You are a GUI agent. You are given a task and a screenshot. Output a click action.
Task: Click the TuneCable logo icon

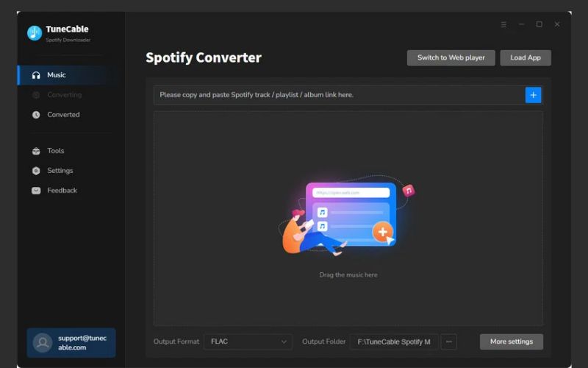coord(35,33)
